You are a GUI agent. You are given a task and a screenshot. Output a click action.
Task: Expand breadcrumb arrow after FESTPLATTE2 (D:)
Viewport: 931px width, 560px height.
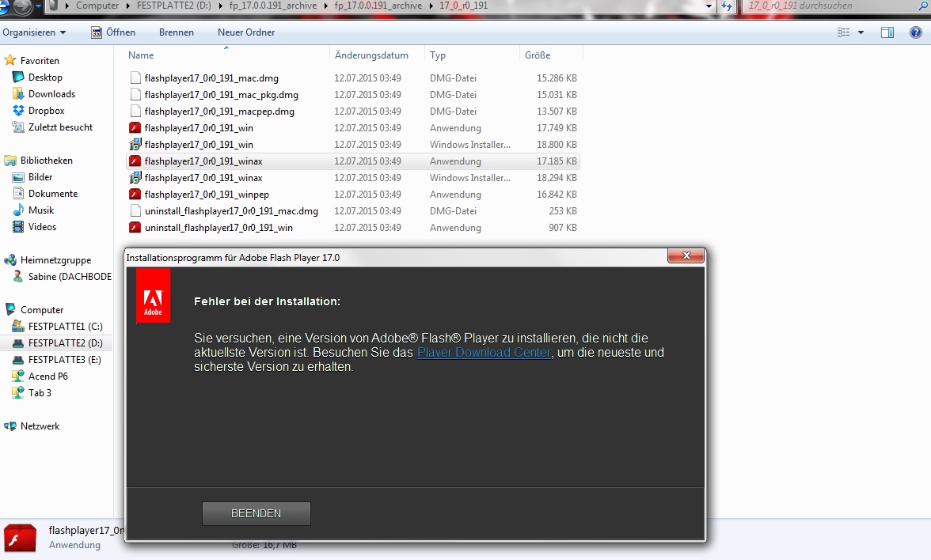pos(220,6)
